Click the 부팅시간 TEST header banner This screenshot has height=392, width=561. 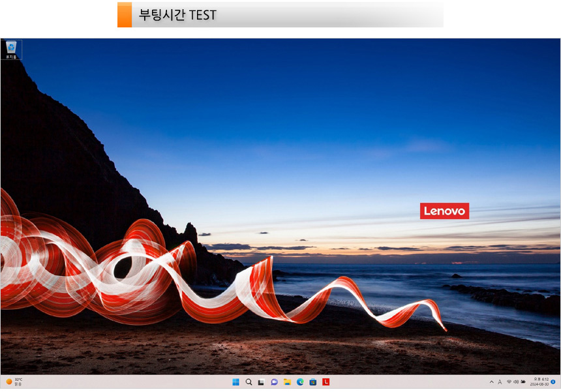[280, 14]
